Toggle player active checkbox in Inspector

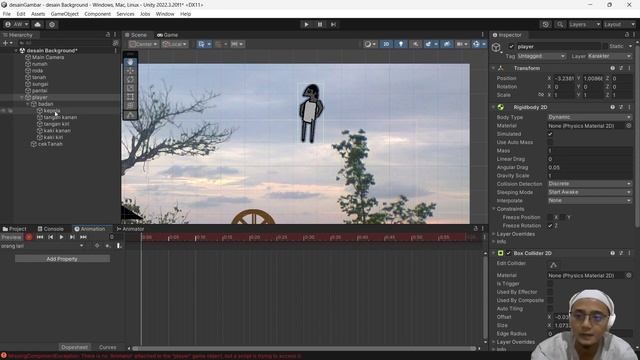click(511, 47)
